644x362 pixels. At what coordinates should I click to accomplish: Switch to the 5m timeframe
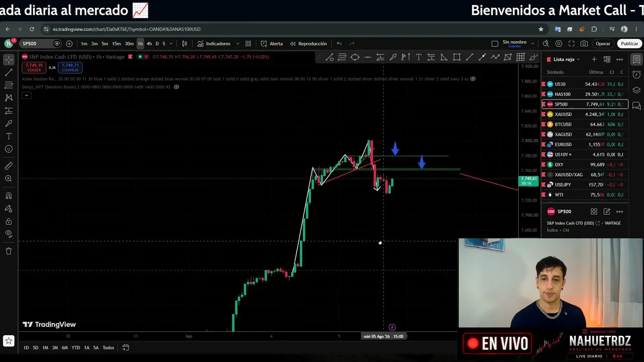coord(105,44)
